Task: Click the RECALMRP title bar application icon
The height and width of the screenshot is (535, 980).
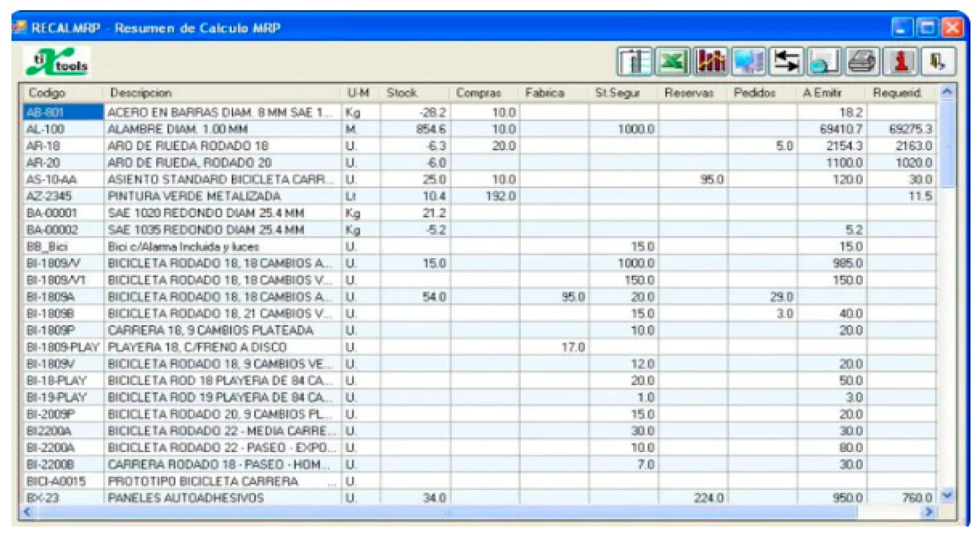Action: (19, 27)
